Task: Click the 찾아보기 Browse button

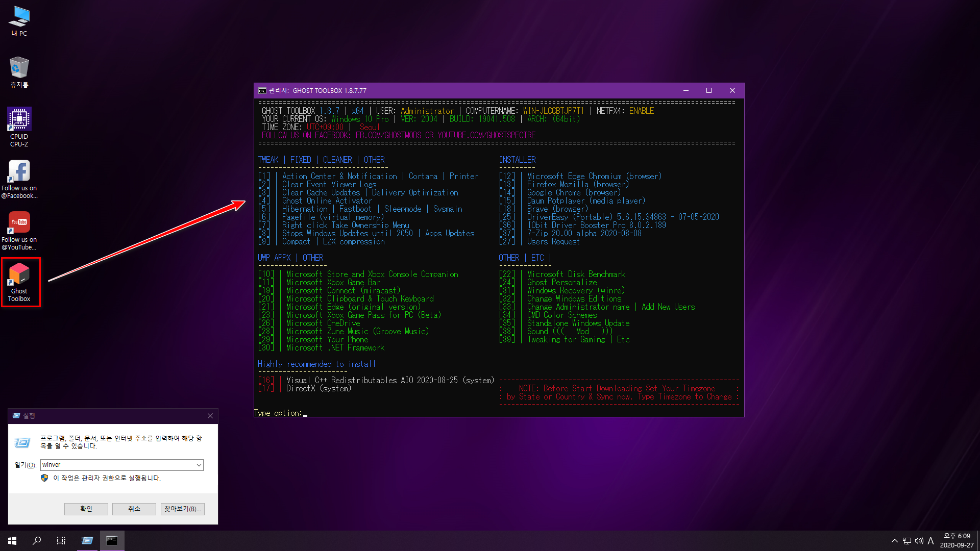Action: 182,509
